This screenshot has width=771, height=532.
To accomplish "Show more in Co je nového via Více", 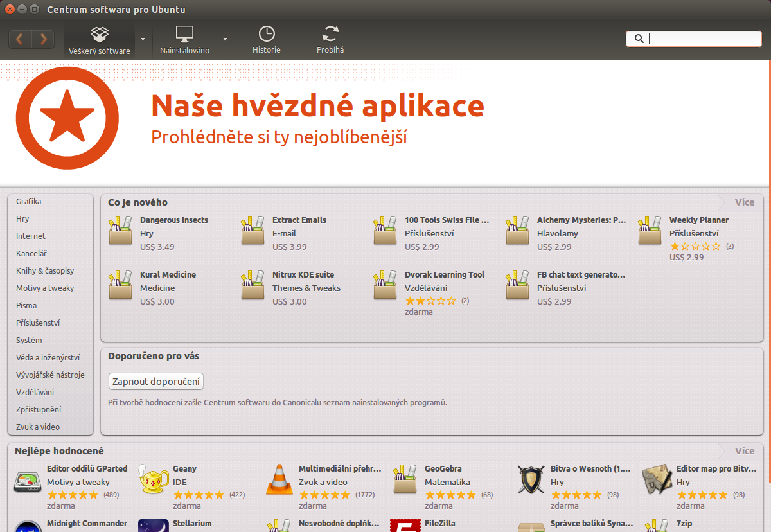I will click(745, 202).
